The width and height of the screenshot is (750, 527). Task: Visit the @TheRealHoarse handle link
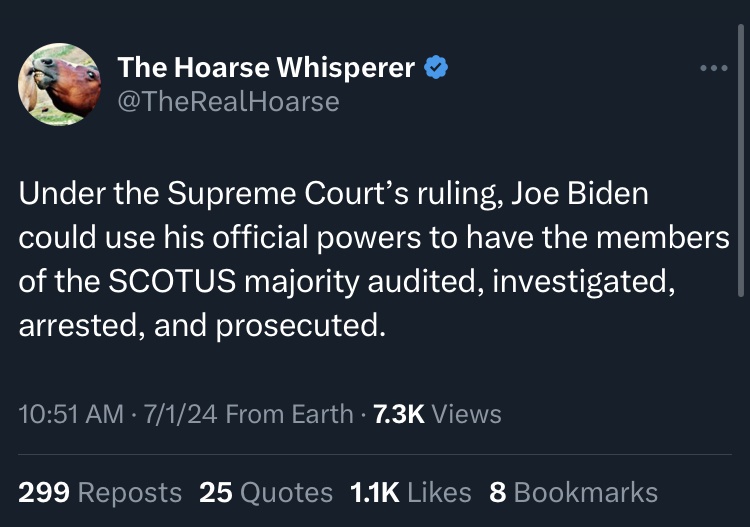(228, 101)
